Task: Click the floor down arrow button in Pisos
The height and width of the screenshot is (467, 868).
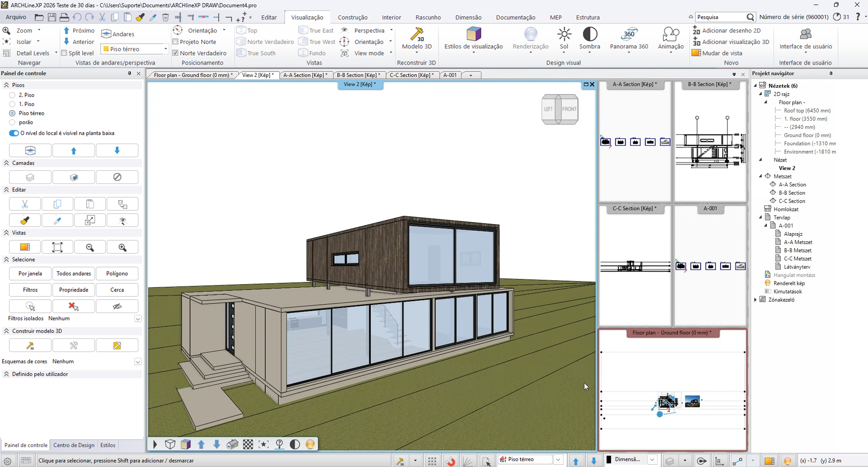Action: 117,151
